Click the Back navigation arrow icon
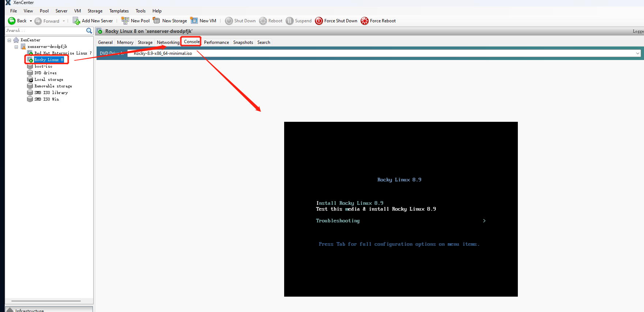This screenshot has width=644, height=312. [x=12, y=21]
